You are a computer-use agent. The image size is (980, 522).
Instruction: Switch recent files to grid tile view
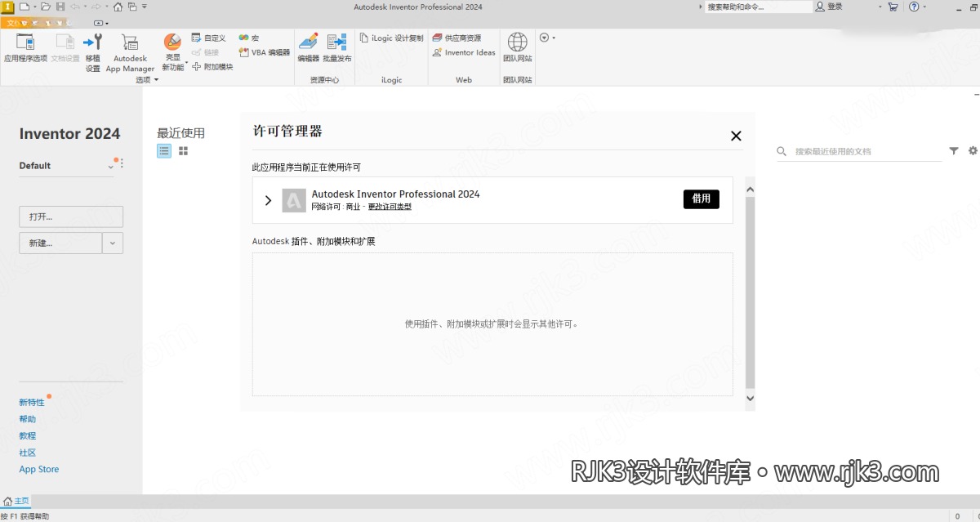[184, 151]
